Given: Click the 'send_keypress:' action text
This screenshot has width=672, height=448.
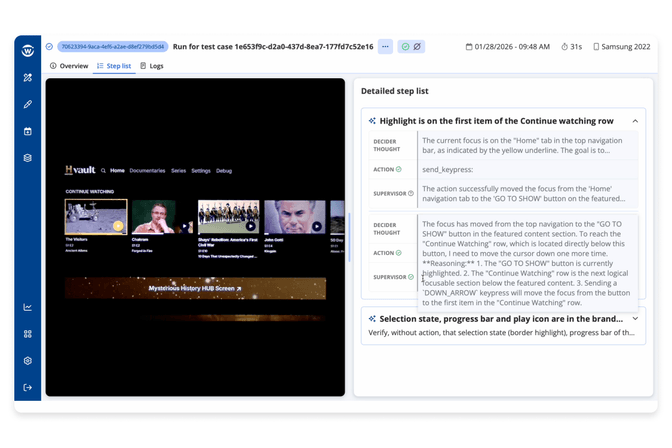Looking at the screenshot, I should click(447, 169).
